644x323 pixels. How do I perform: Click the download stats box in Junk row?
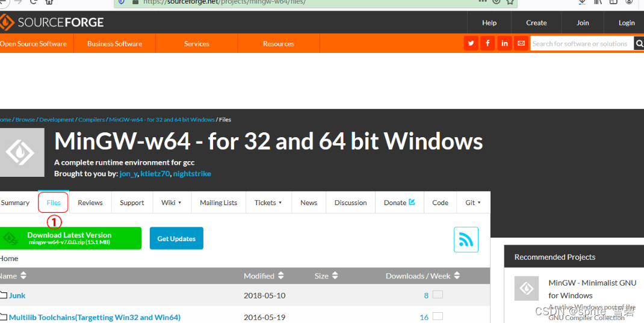[438, 294]
